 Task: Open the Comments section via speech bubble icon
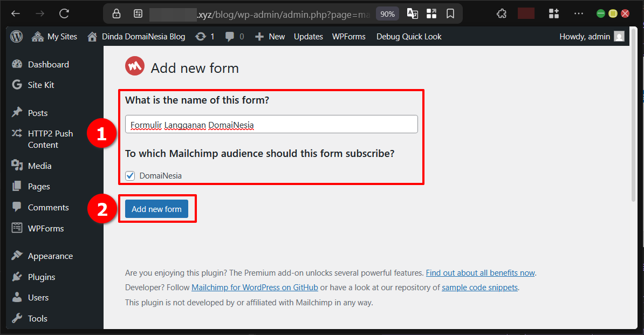point(229,36)
